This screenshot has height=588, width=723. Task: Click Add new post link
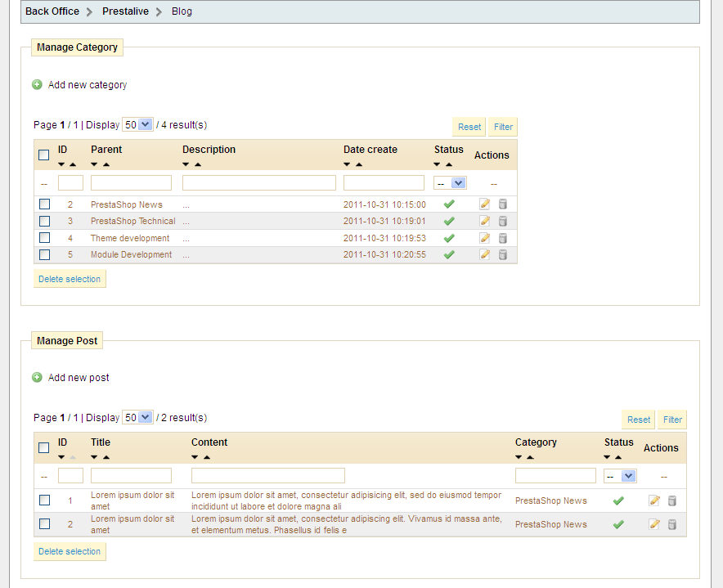79,378
